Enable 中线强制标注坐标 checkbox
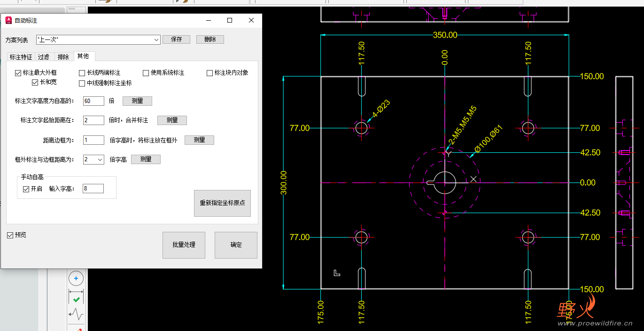The image size is (644, 331). point(105,83)
